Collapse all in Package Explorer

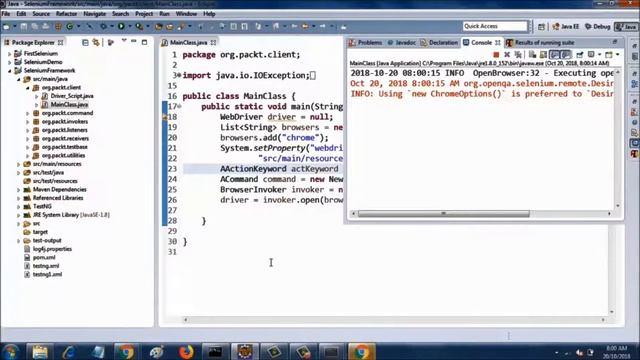(x=85, y=42)
